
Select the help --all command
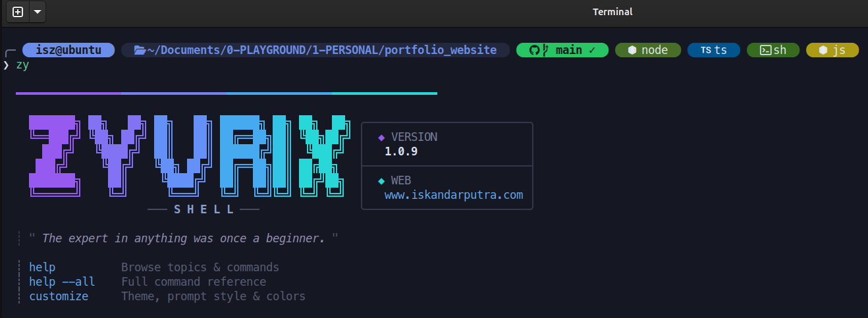(x=62, y=282)
